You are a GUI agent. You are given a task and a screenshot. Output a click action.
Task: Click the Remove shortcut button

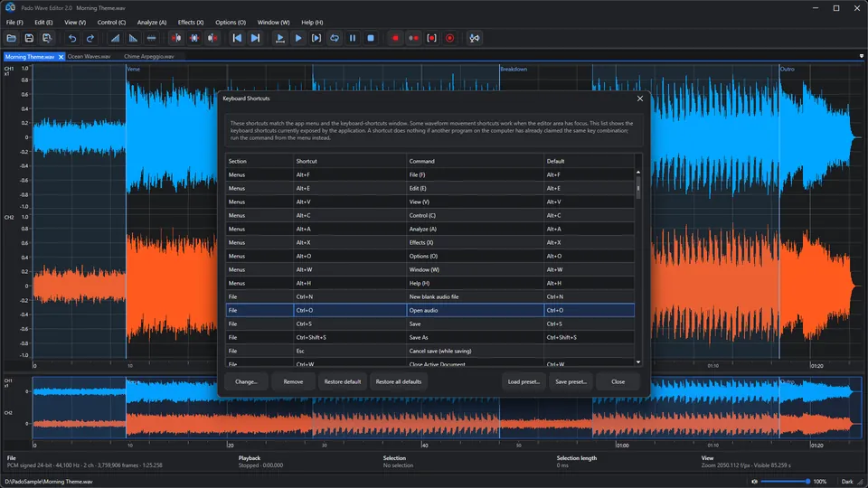click(293, 381)
